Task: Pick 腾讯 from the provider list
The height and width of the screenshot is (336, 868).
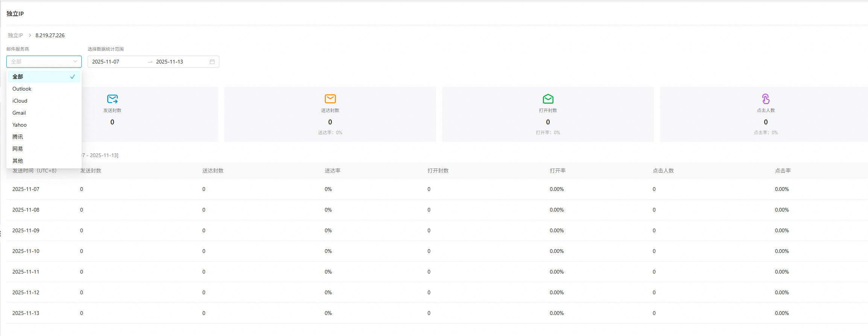Action: tap(44, 137)
